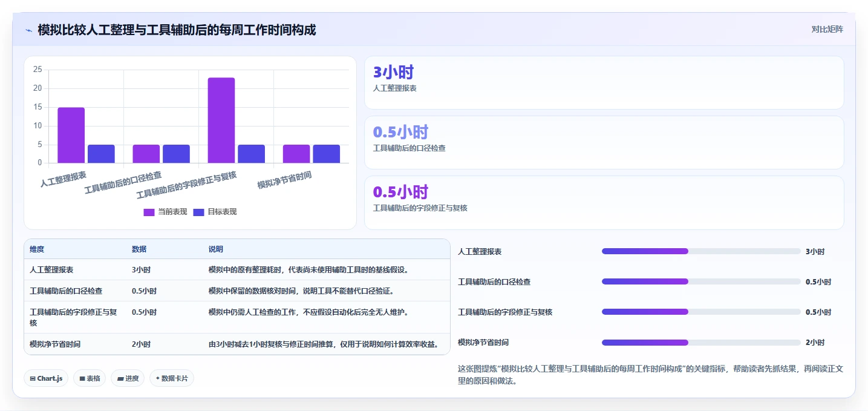Image resolution: width=868 pixels, height=411 pixels.
Task: Click the 说明 column header
Action: [216, 249]
